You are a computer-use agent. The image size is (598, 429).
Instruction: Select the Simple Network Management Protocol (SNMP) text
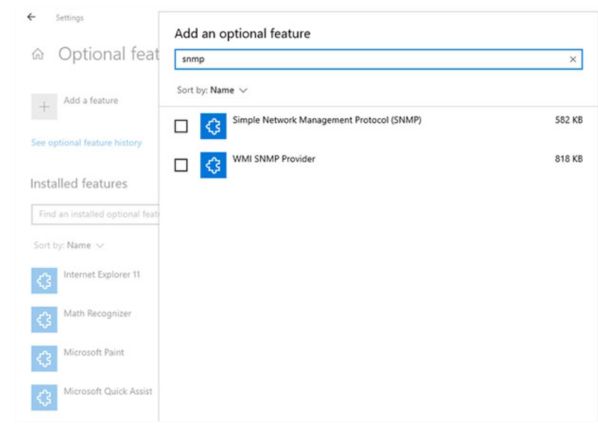click(327, 120)
